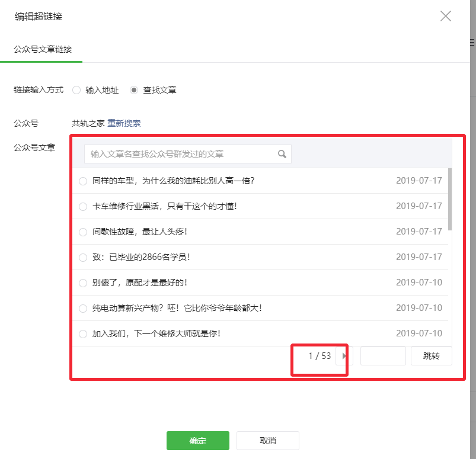Click the 编辑超链接 dialog title
Image resolution: width=476 pixels, height=459 pixels.
click(x=39, y=17)
